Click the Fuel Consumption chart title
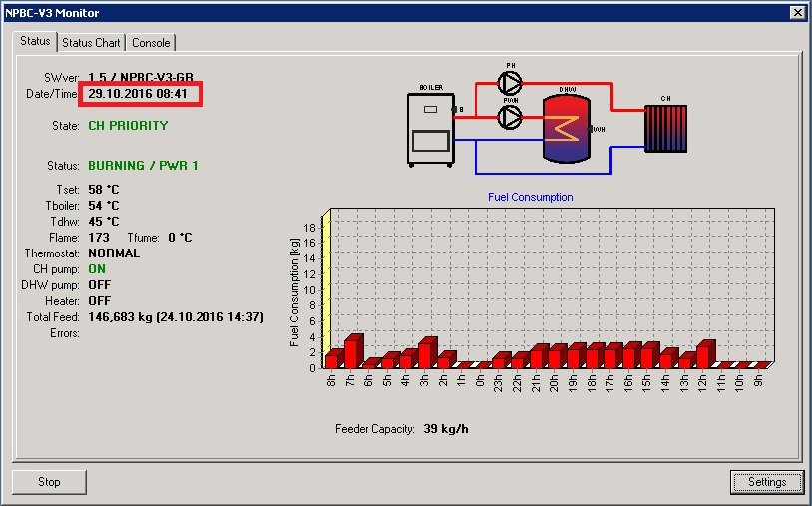Viewport: 812px width, 506px height. [x=530, y=197]
